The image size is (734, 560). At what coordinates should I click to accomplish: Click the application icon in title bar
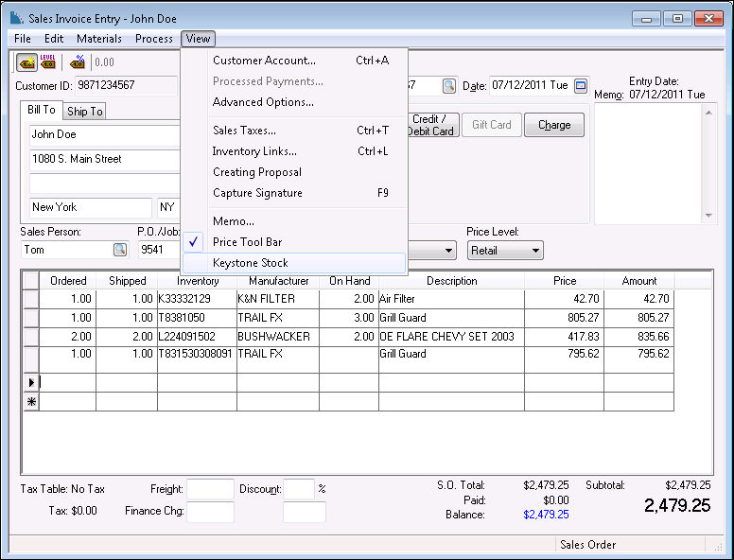pyautogui.click(x=16, y=19)
